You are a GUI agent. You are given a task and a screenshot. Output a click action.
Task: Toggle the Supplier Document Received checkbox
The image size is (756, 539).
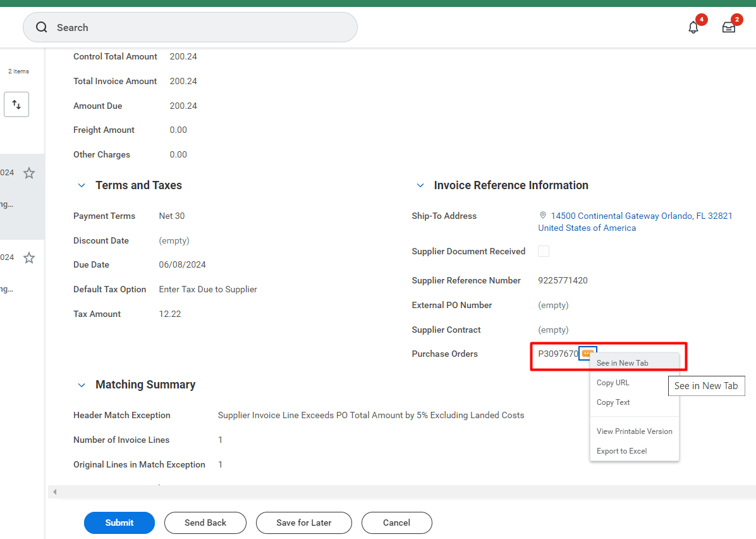(544, 251)
